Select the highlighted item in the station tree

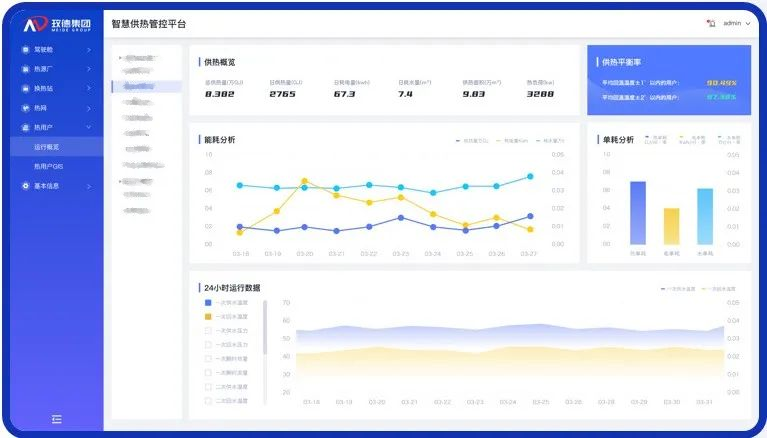[x=147, y=87]
